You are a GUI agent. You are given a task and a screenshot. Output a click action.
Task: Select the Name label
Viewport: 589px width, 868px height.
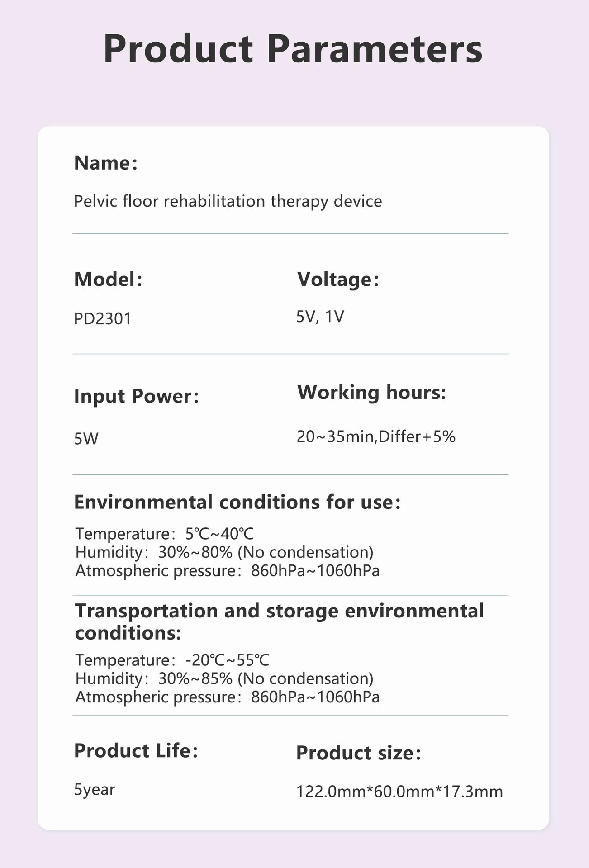point(105,163)
